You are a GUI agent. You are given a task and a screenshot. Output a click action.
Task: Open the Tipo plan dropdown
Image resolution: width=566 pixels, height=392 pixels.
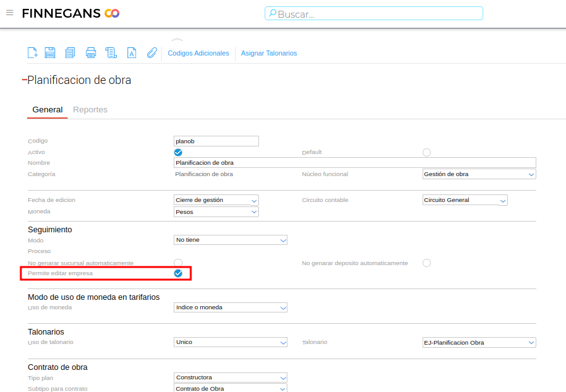(231, 377)
